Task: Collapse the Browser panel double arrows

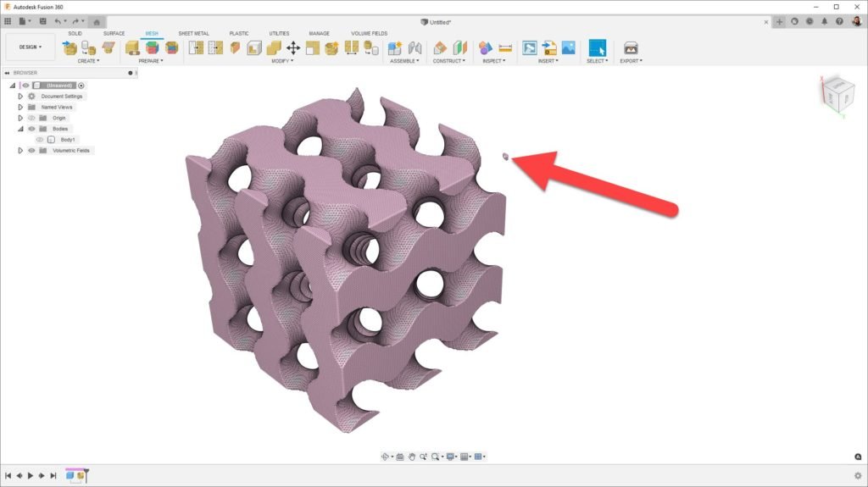Action: coord(7,73)
